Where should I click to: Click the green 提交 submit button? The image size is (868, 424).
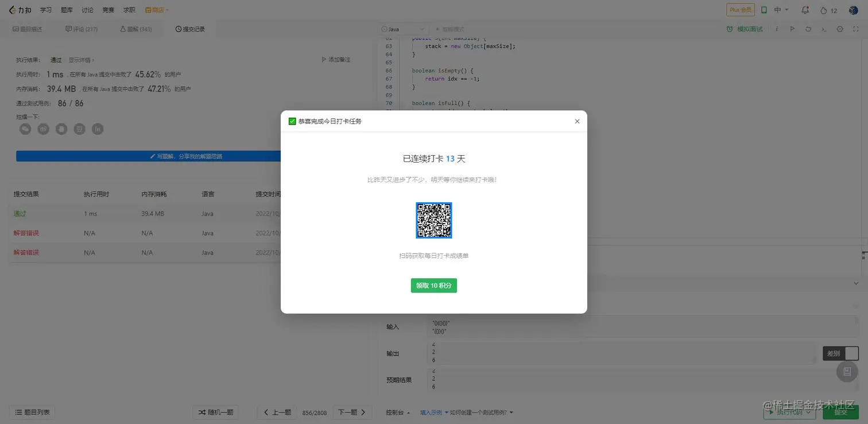click(840, 412)
